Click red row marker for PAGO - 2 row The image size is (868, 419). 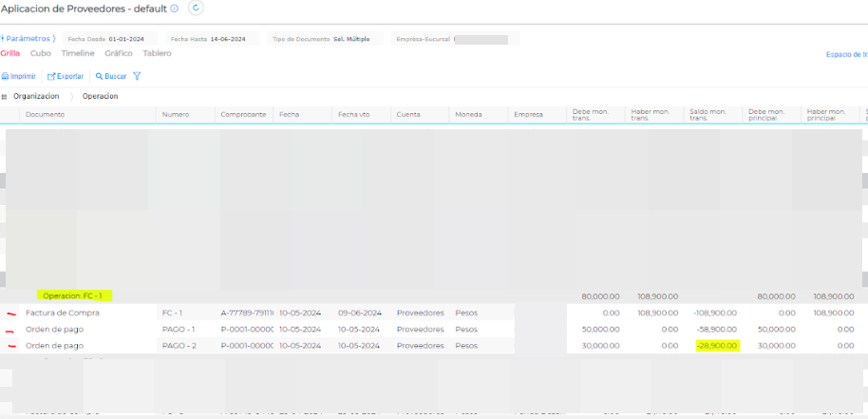[x=12, y=346]
